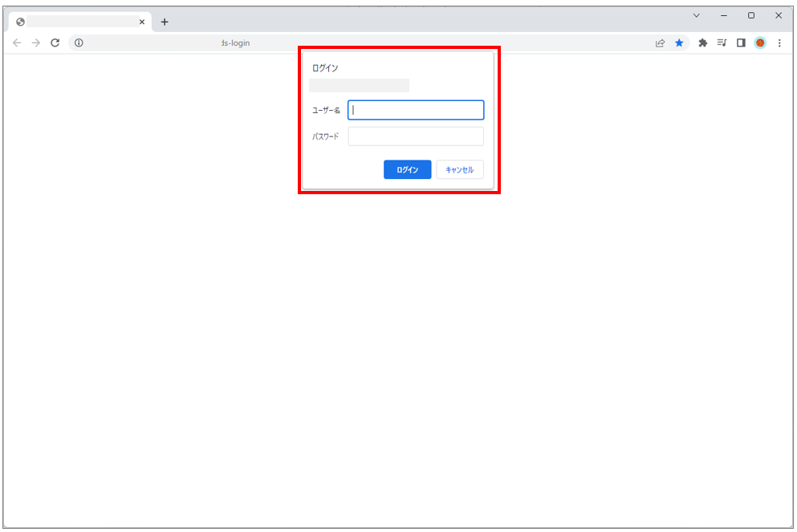
Task: Open the Extensions puzzle icon
Action: click(703, 43)
